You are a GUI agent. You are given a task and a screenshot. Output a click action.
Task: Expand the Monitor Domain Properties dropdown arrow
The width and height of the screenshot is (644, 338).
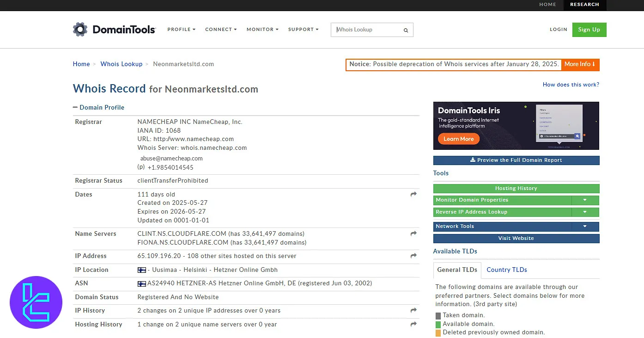(585, 200)
